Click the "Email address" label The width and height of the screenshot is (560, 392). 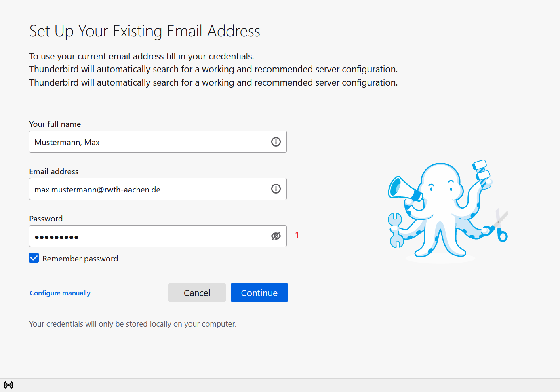pos(54,171)
